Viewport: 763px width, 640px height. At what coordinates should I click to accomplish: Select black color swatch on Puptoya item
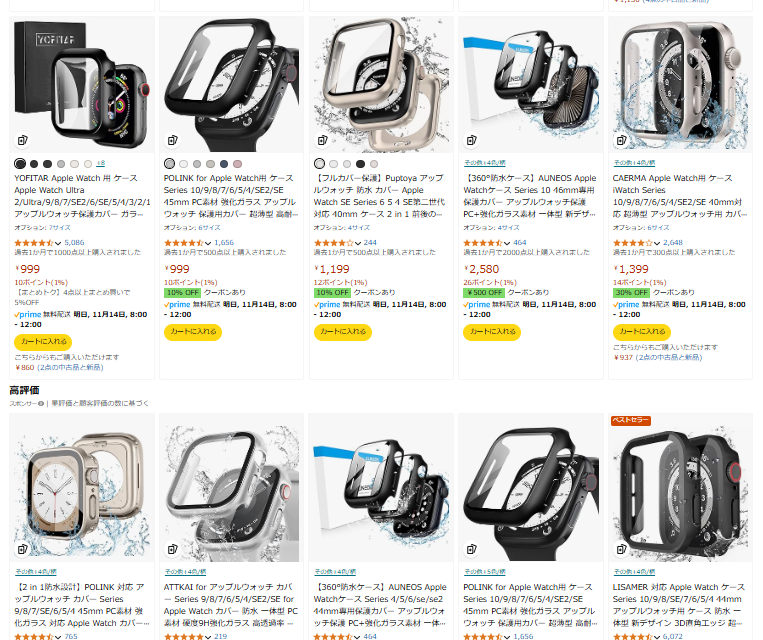(x=360, y=164)
